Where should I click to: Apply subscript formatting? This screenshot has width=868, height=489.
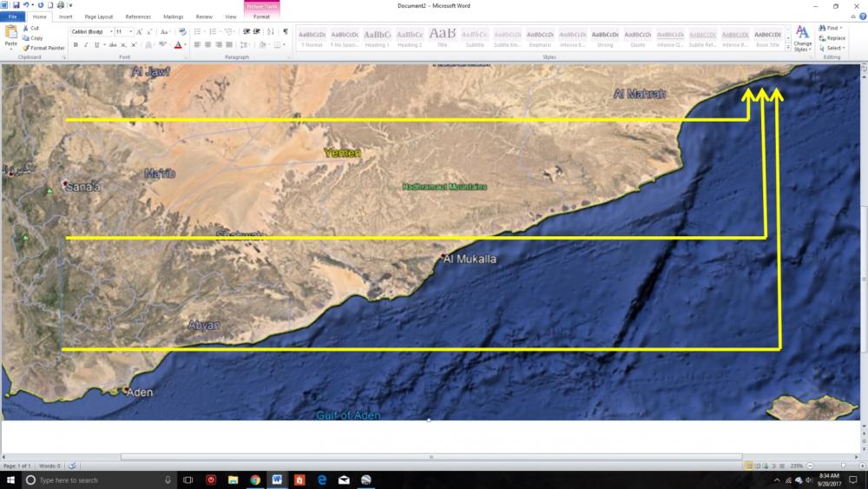coord(123,45)
